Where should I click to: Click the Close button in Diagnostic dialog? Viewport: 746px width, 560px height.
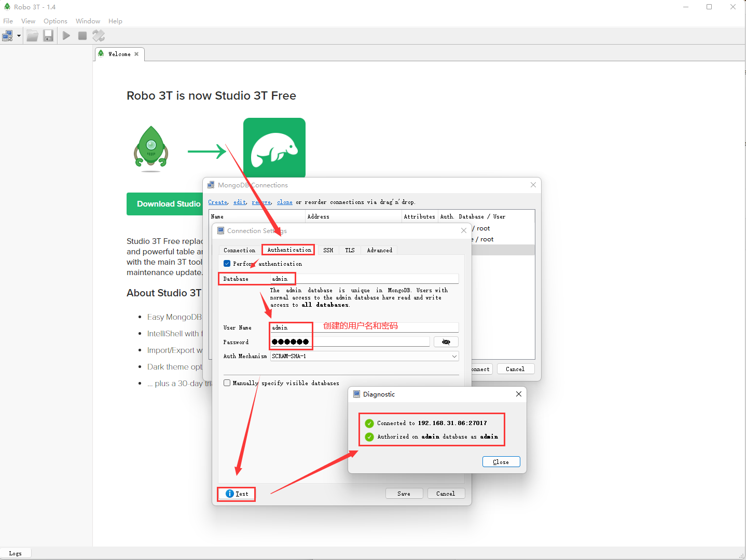pos(501,462)
